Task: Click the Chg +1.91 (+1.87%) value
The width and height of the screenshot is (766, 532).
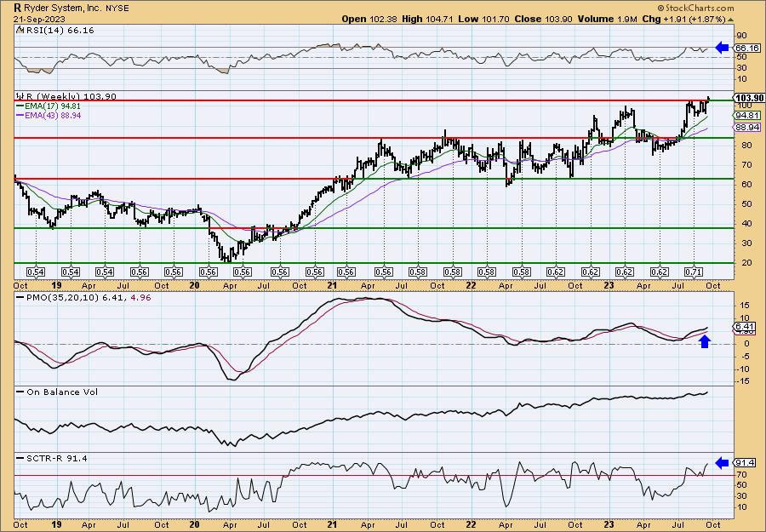Action: pyautogui.click(x=684, y=19)
